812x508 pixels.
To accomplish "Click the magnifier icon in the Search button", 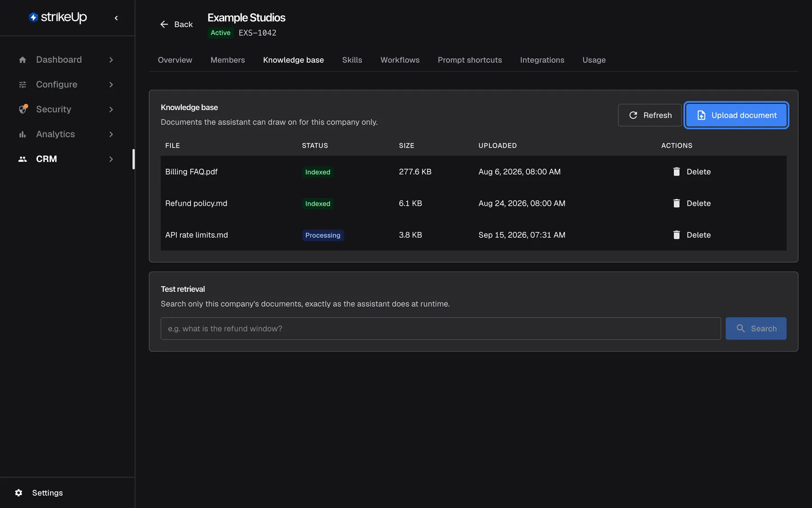I will coord(741,328).
